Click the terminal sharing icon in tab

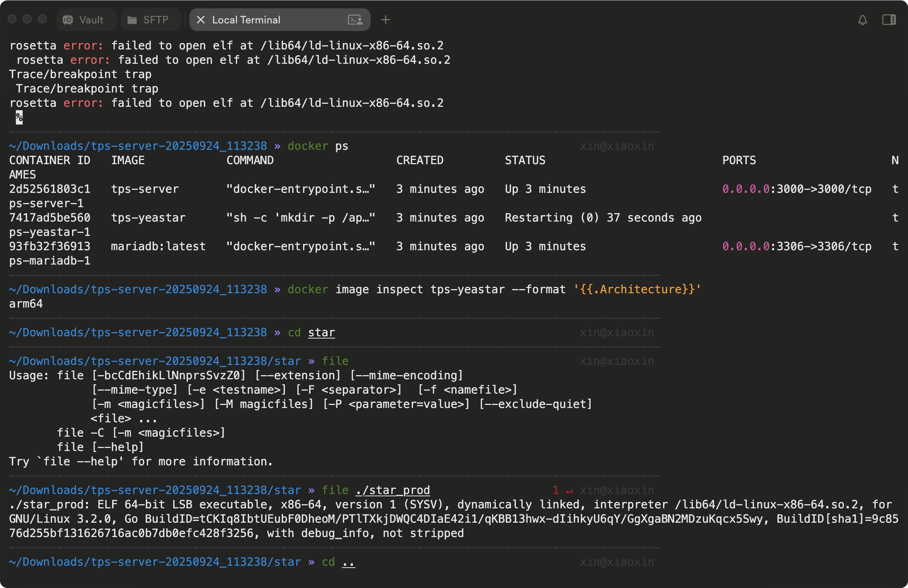(x=355, y=20)
